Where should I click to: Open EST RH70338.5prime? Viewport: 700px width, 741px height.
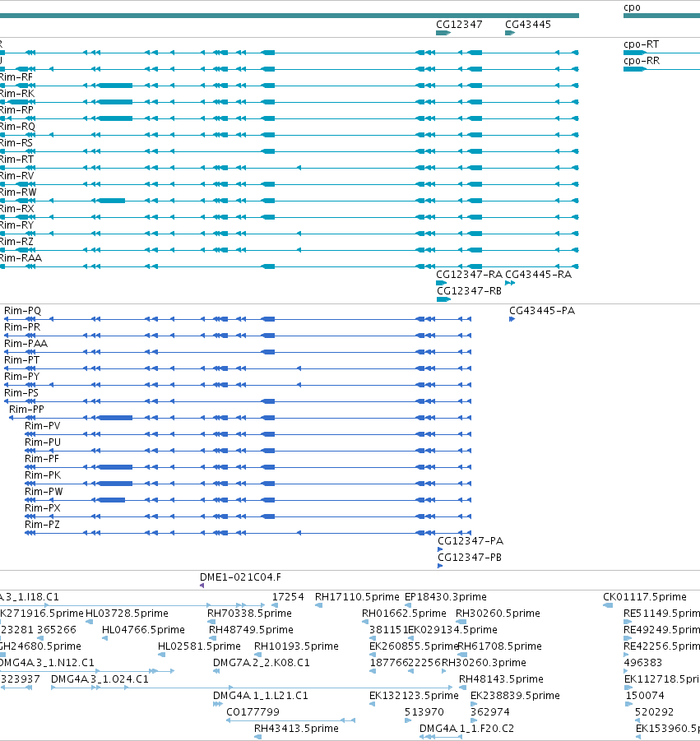click(x=249, y=614)
